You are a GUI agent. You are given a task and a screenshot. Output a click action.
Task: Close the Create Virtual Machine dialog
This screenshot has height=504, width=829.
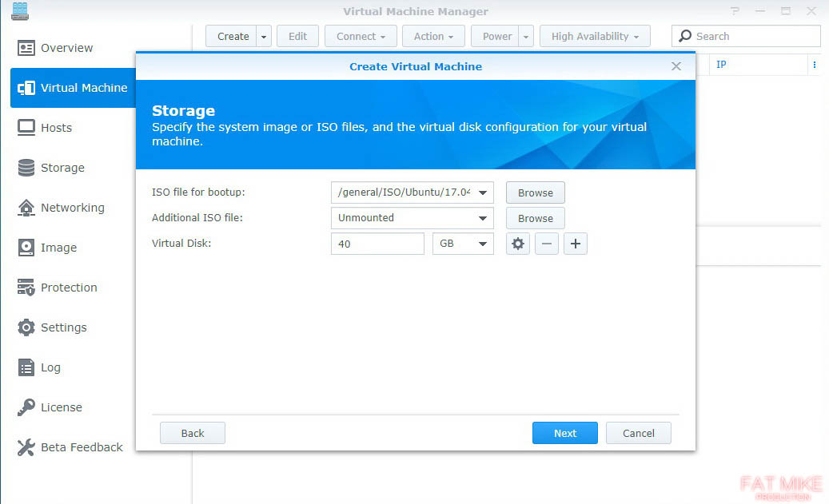(x=676, y=66)
